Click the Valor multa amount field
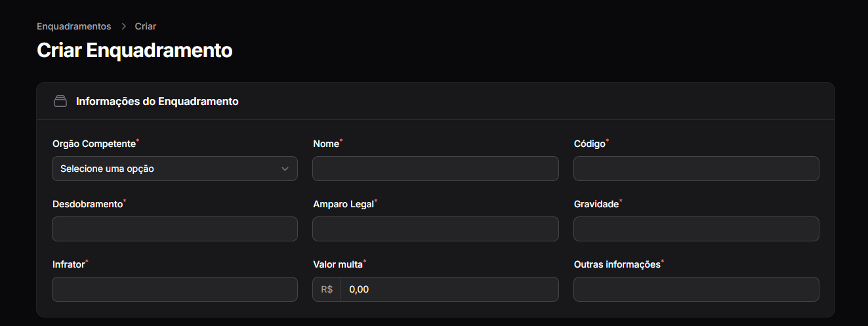The width and height of the screenshot is (868, 326). 449,289
